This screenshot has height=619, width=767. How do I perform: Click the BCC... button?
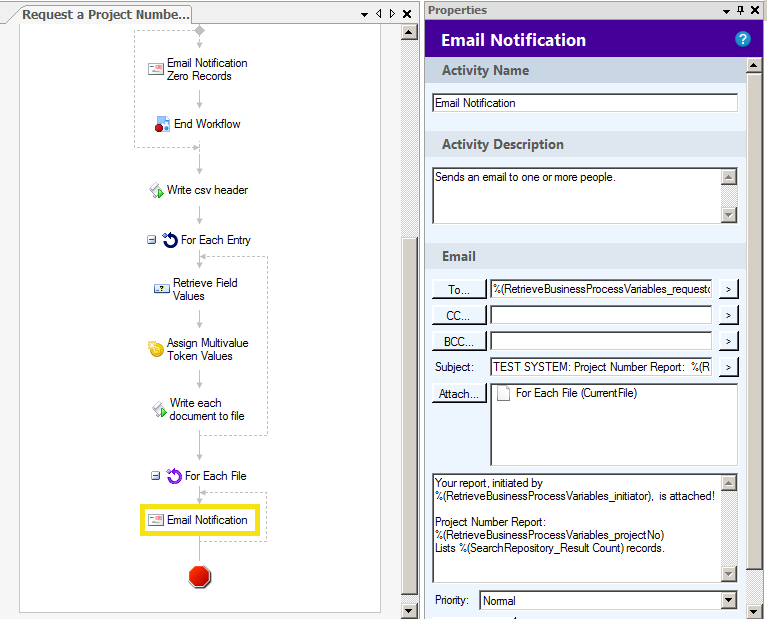click(459, 341)
